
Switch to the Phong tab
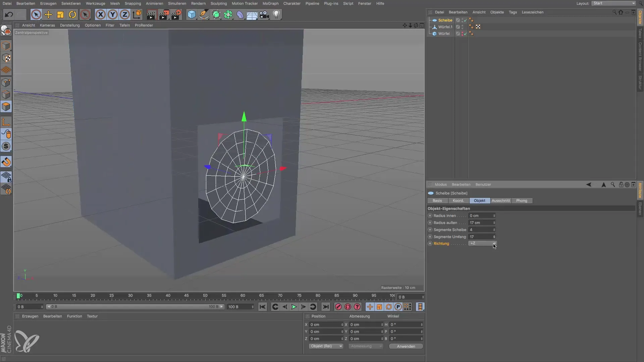coord(522,200)
